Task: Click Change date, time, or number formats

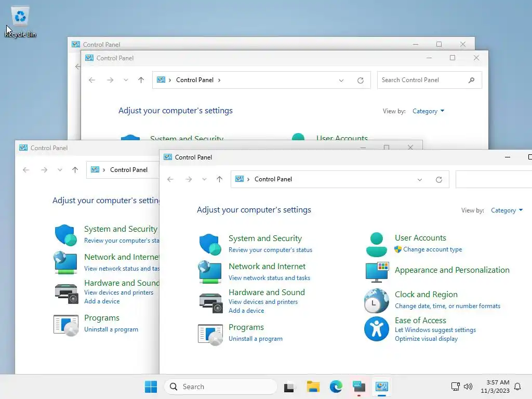Action: pyautogui.click(x=447, y=305)
